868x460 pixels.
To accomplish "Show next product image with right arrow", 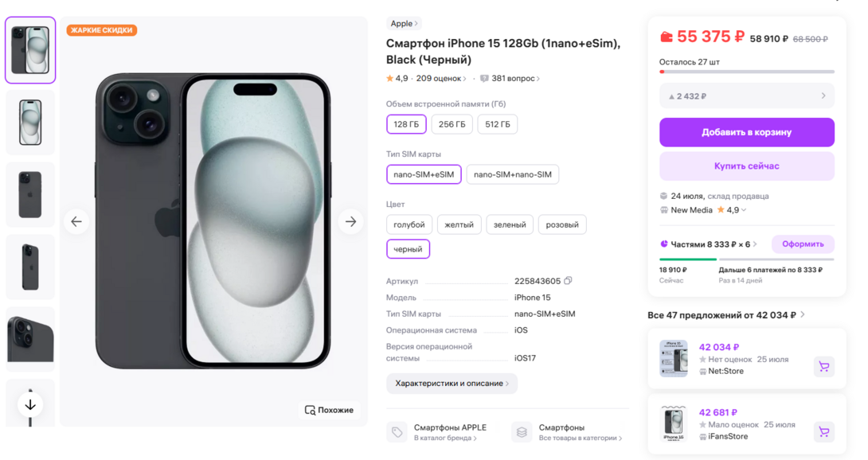I will pyautogui.click(x=350, y=222).
